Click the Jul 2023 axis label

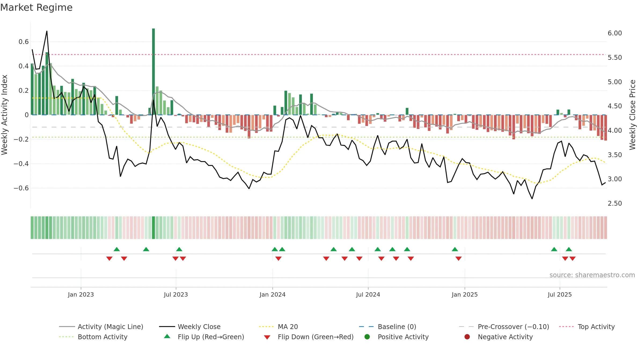tap(176, 294)
